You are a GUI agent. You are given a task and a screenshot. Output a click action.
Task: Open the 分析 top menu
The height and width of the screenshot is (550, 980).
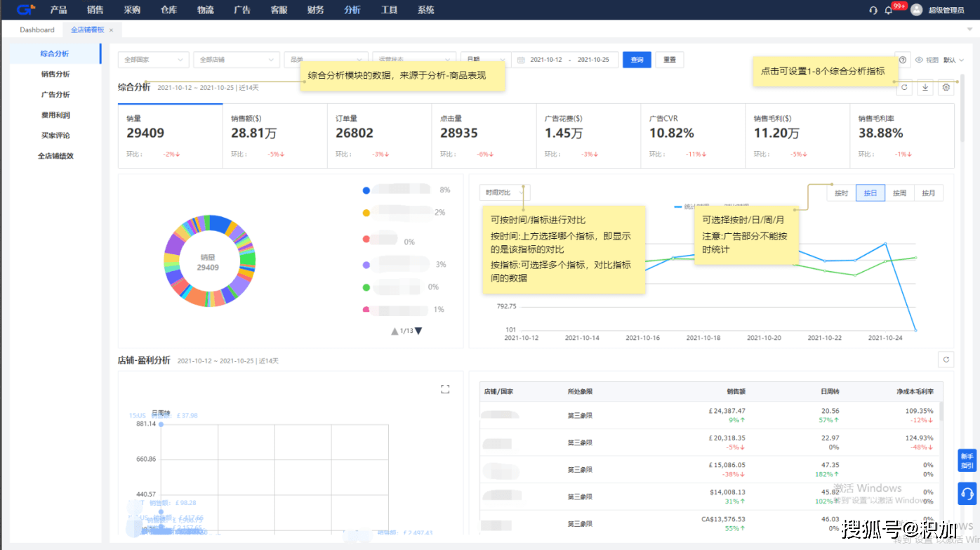point(352,10)
